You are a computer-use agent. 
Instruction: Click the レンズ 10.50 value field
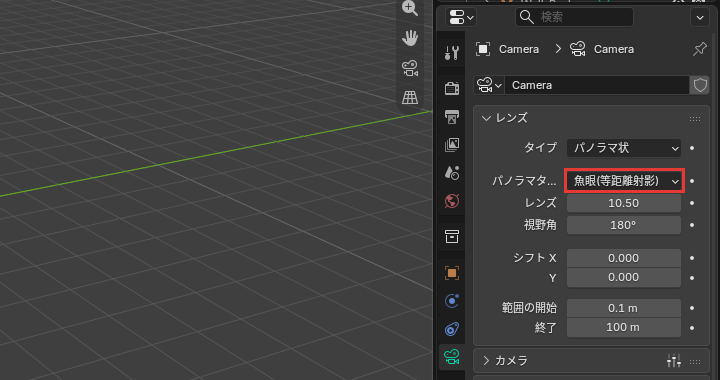pyautogui.click(x=624, y=203)
